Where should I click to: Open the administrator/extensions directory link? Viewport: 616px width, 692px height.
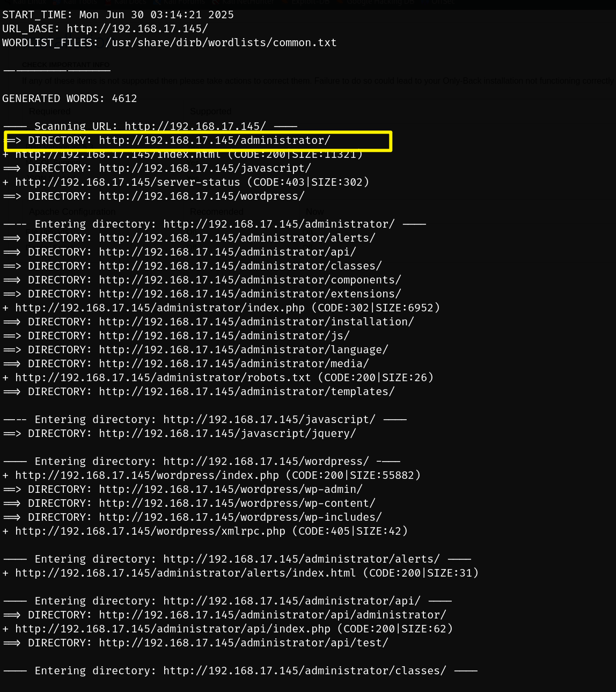(x=250, y=294)
